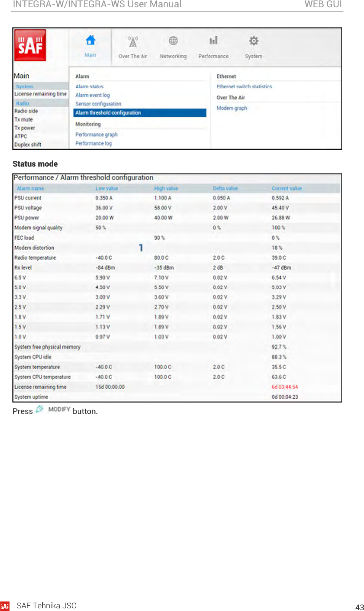Select the Main tab label
Viewport: 364px width, 611px height.
[x=90, y=55]
